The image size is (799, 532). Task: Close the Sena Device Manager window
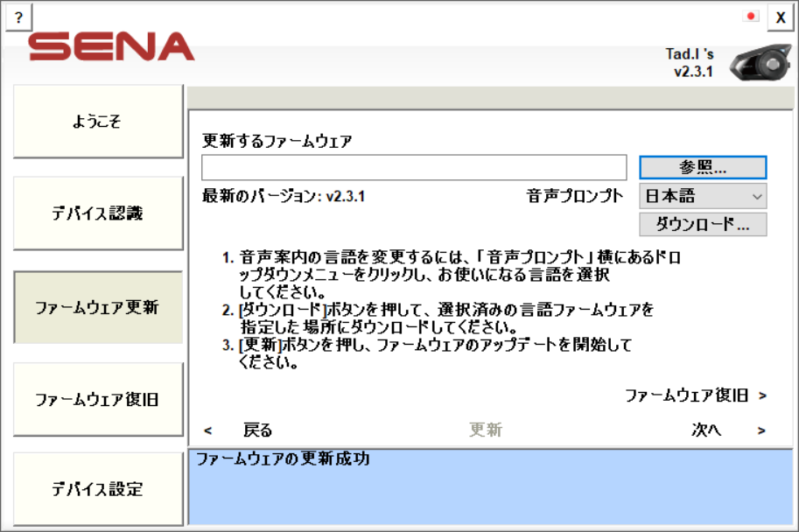click(x=780, y=17)
